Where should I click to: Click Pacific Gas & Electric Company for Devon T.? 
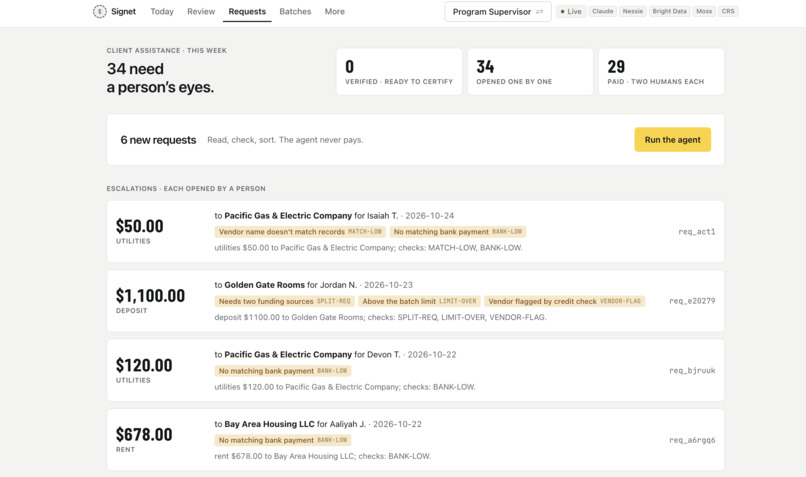(288, 355)
